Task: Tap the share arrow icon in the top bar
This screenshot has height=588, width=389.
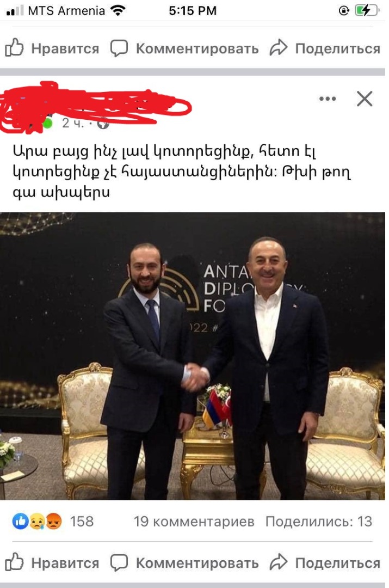Action: [x=279, y=47]
